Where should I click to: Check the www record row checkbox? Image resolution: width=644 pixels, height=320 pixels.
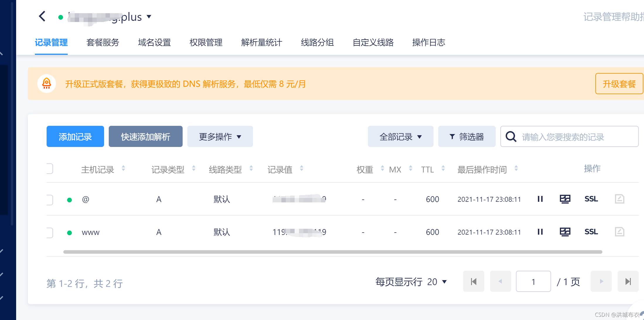click(x=50, y=233)
